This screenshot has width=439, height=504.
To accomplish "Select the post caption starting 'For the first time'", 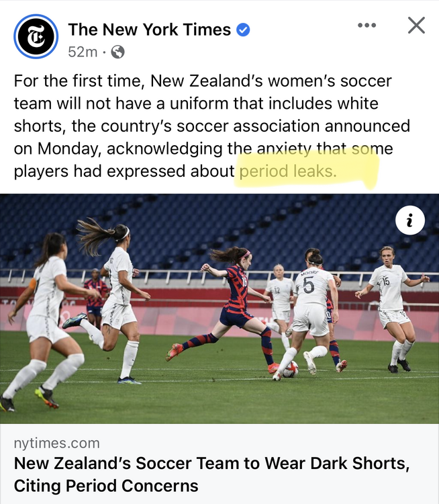I will coord(211,126).
